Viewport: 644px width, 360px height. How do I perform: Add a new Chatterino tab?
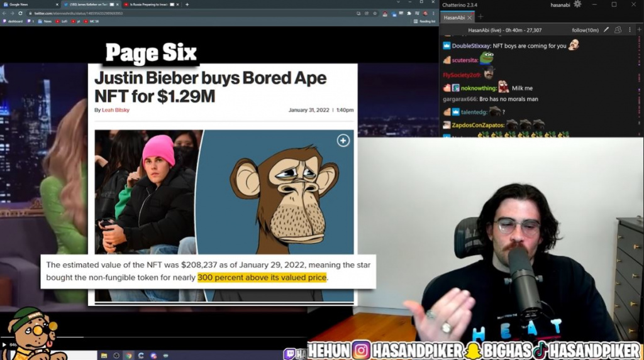point(480,17)
